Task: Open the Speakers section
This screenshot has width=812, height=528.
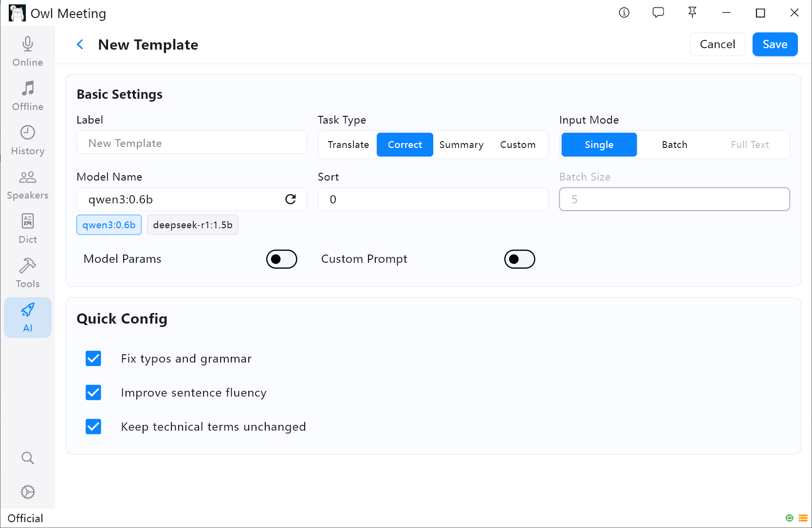Action: [x=28, y=184]
